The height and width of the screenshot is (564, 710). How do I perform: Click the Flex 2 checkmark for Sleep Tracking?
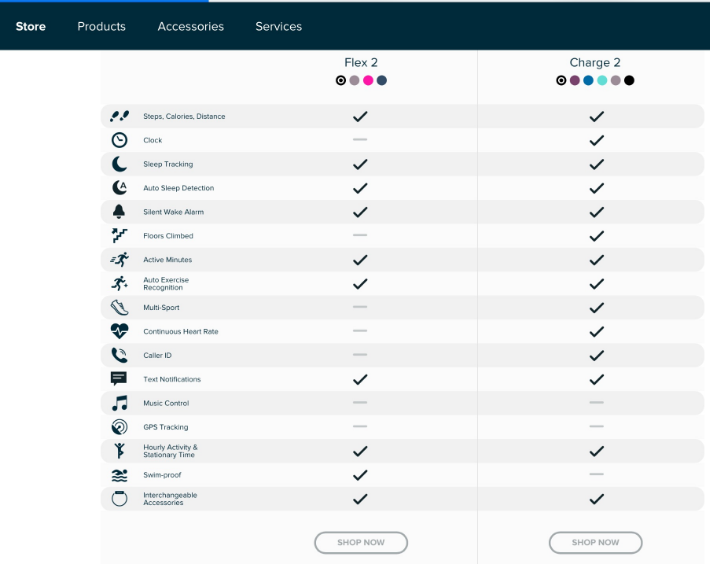point(360,164)
